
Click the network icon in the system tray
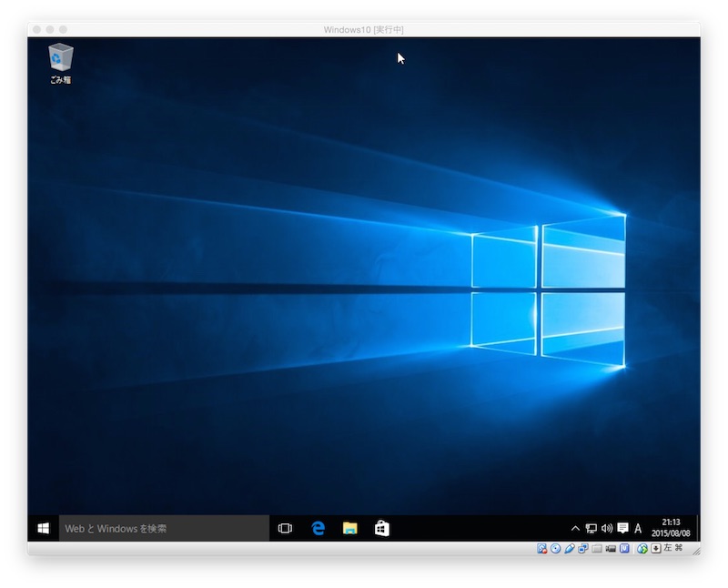pyautogui.click(x=591, y=526)
